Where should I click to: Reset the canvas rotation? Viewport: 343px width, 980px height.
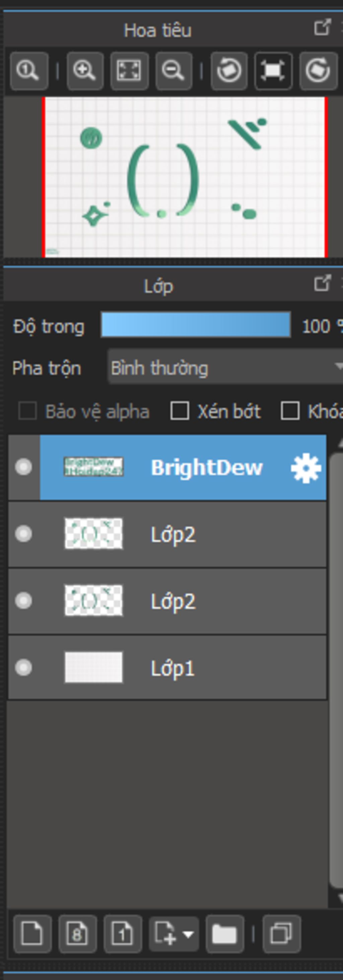tap(273, 71)
